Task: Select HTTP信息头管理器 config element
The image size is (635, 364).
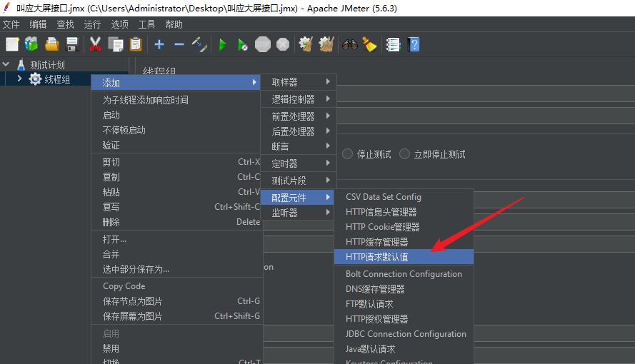Action: (x=404, y=212)
